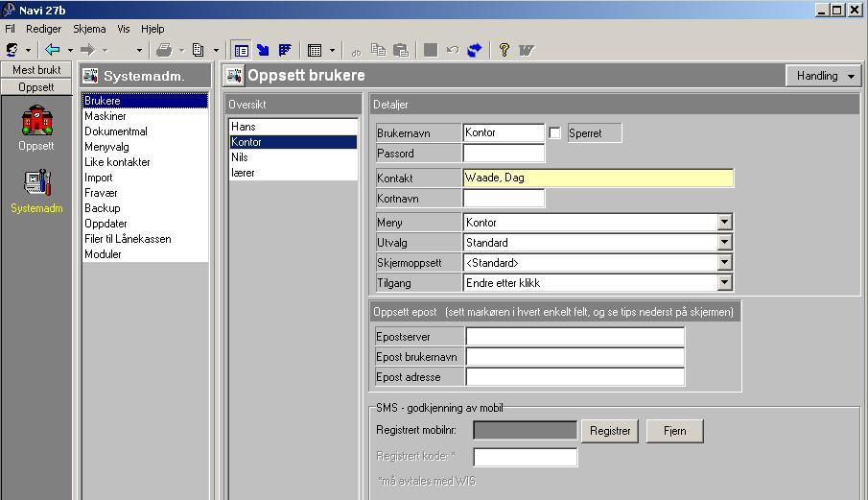Screen dimensions: 868x500
Task: Click the blue sort lines icon
Action: (x=285, y=50)
